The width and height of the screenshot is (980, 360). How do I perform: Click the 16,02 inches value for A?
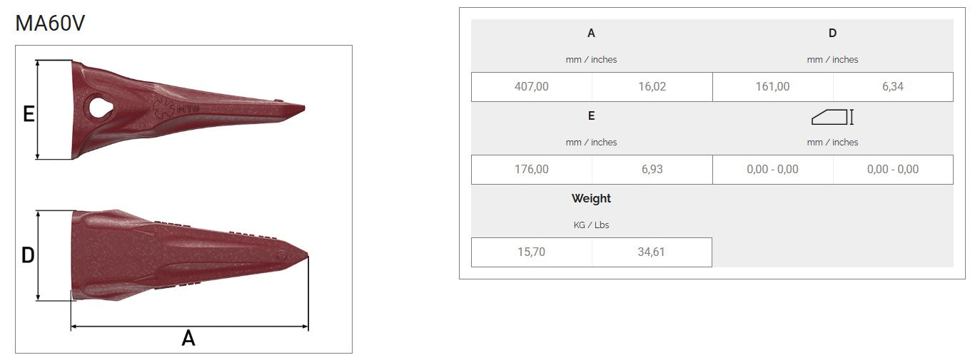pyautogui.click(x=652, y=87)
